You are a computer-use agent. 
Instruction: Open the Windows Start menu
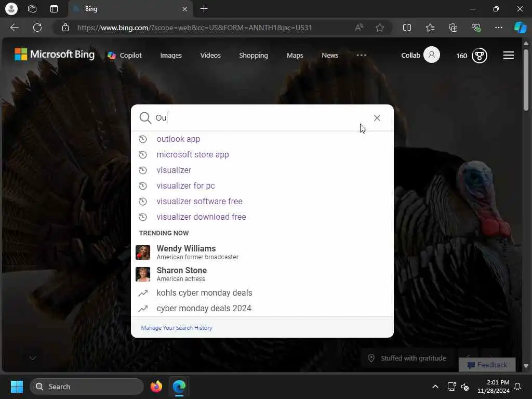[x=17, y=387]
